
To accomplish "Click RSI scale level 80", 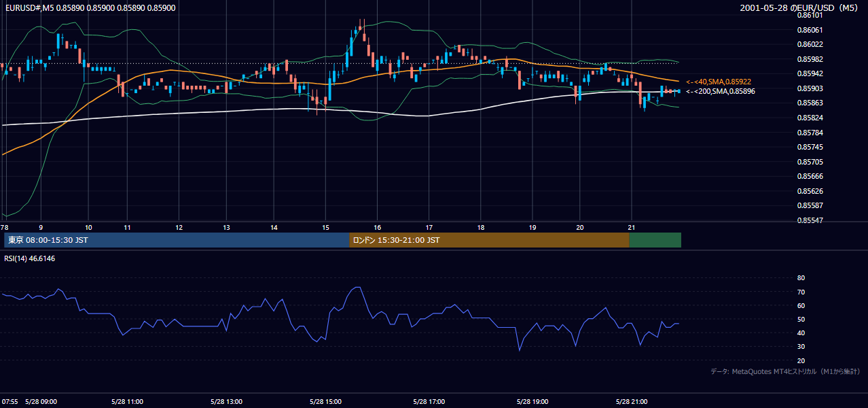I will click(801, 278).
